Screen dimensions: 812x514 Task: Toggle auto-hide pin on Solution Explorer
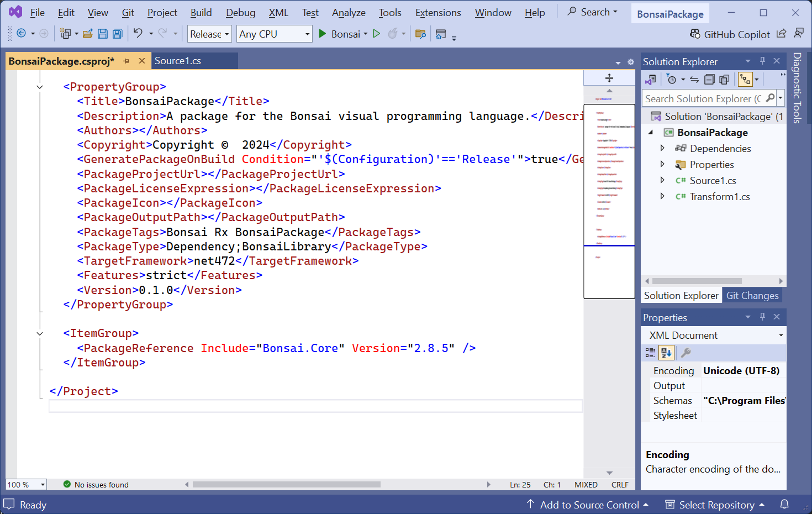[x=762, y=61]
